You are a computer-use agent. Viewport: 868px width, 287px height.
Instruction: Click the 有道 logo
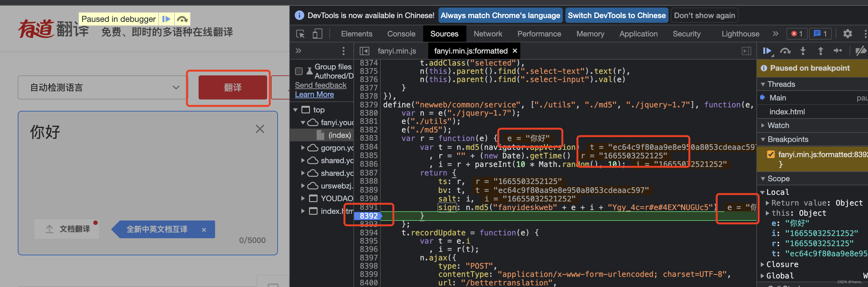[x=36, y=29]
